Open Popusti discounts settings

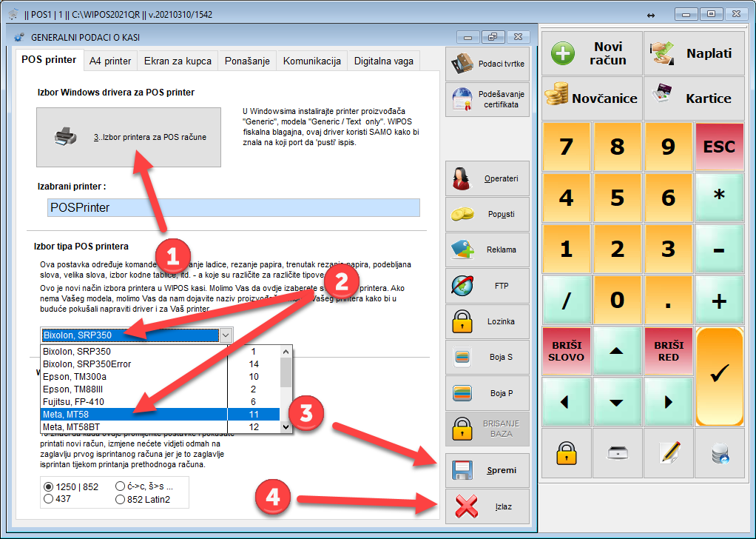tap(487, 214)
